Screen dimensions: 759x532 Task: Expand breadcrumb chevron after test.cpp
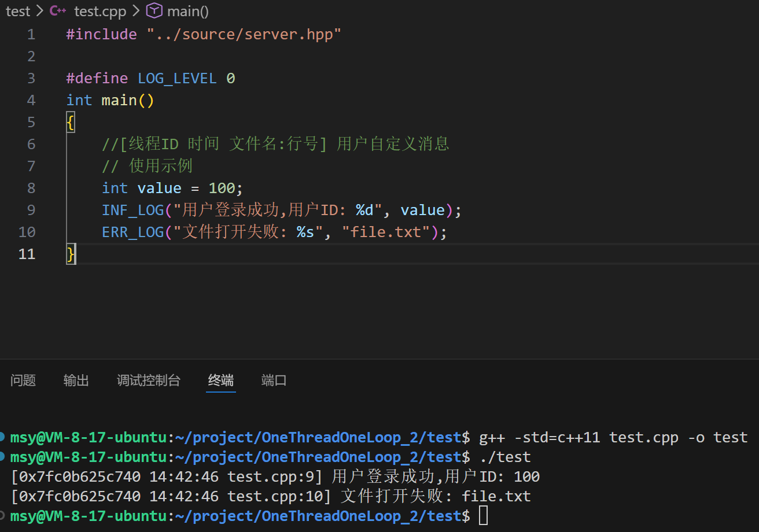click(136, 11)
